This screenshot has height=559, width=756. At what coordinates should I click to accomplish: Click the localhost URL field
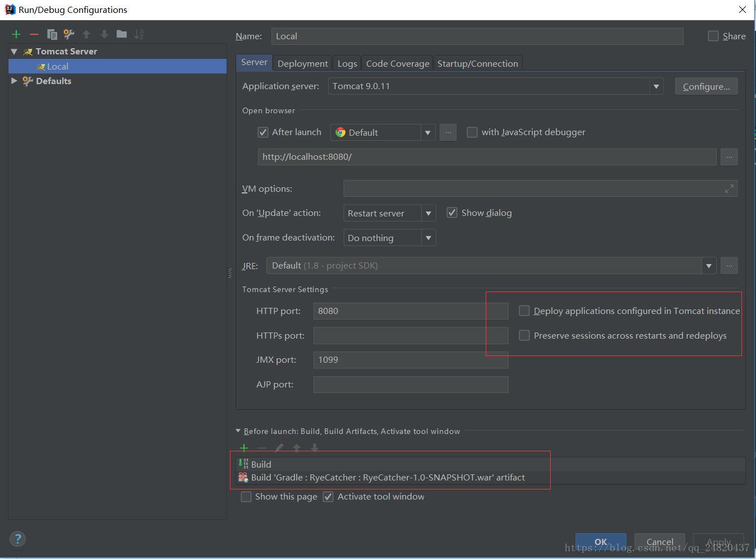coord(487,157)
